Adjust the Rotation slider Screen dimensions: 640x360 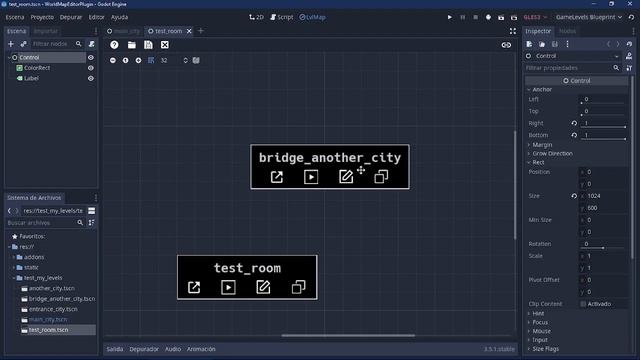point(603,248)
